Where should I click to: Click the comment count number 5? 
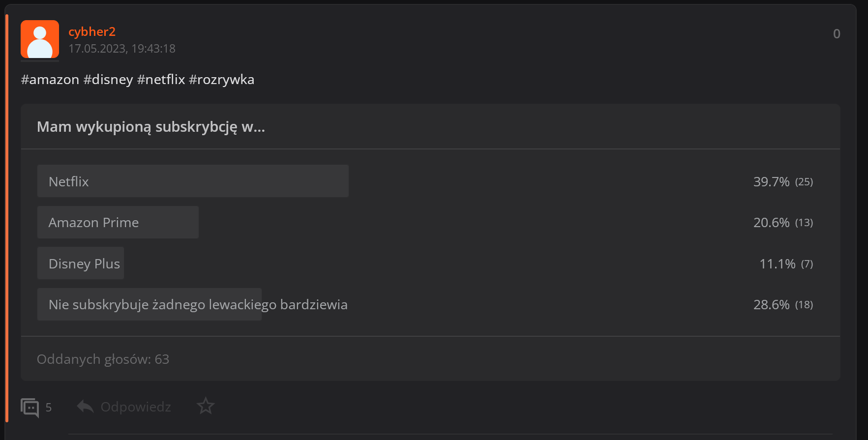point(48,408)
